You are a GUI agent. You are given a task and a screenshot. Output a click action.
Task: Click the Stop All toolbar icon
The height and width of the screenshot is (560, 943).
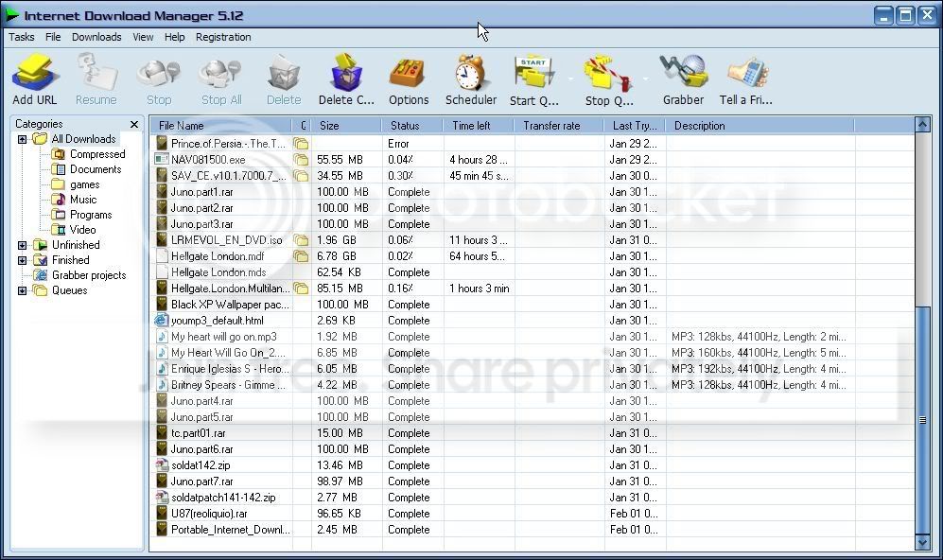tap(220, 74)
